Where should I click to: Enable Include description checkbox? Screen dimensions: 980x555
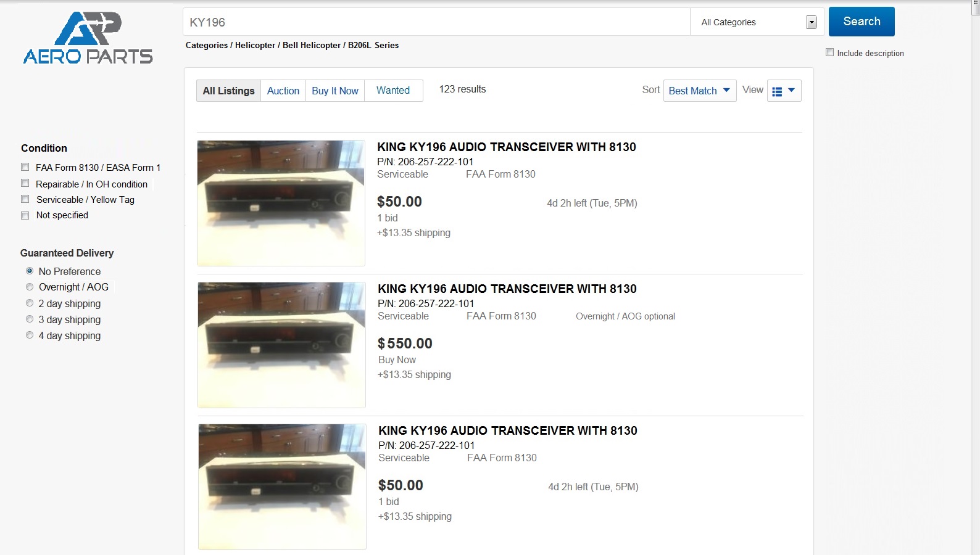coord(830,52)
